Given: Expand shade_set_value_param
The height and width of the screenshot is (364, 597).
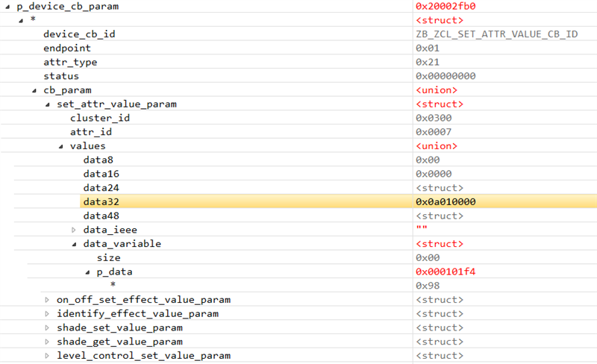Looking at the screenshot, I should coord(47,328).
